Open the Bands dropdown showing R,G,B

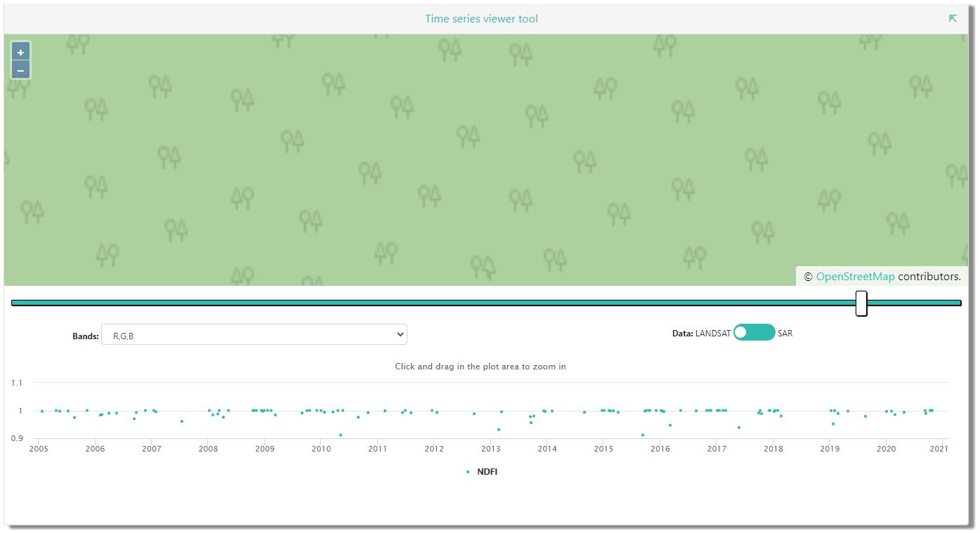pos(254,335)
